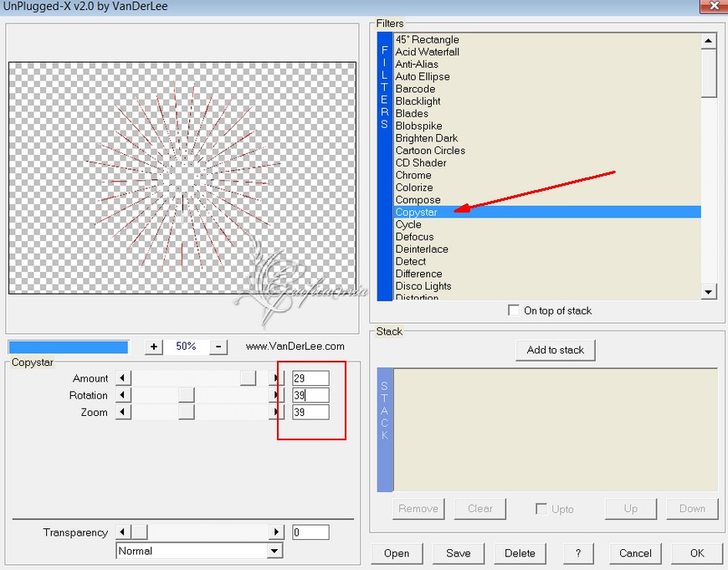Click the Up button

(x=630, y=509)
